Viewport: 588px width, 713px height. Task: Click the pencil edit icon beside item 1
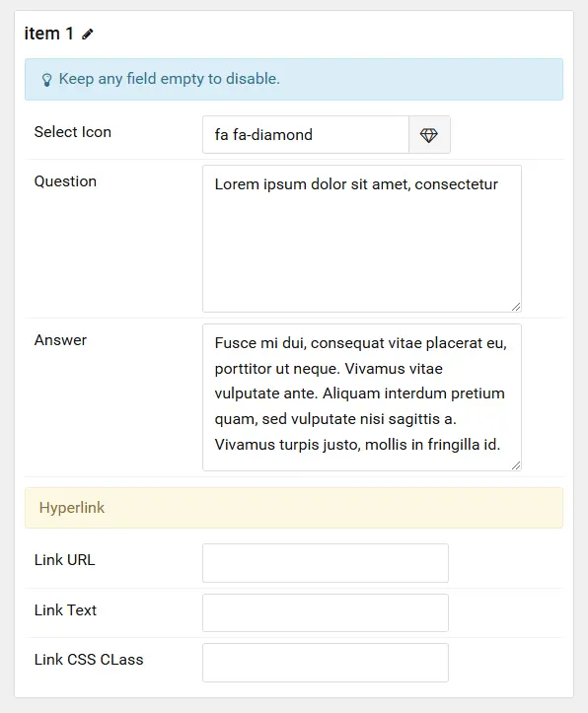pos(88,35)
